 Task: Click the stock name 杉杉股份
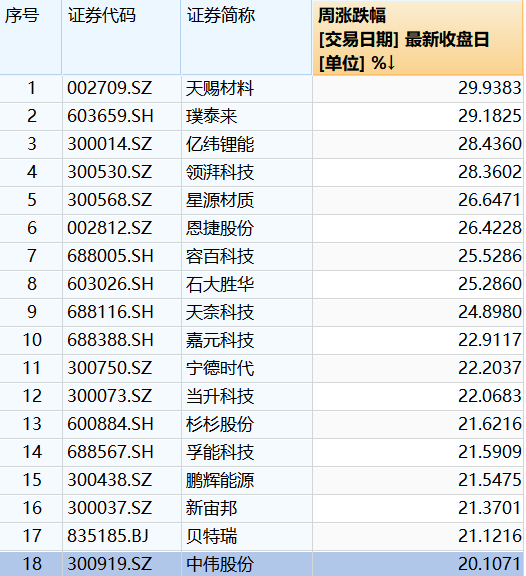point(220,424)
